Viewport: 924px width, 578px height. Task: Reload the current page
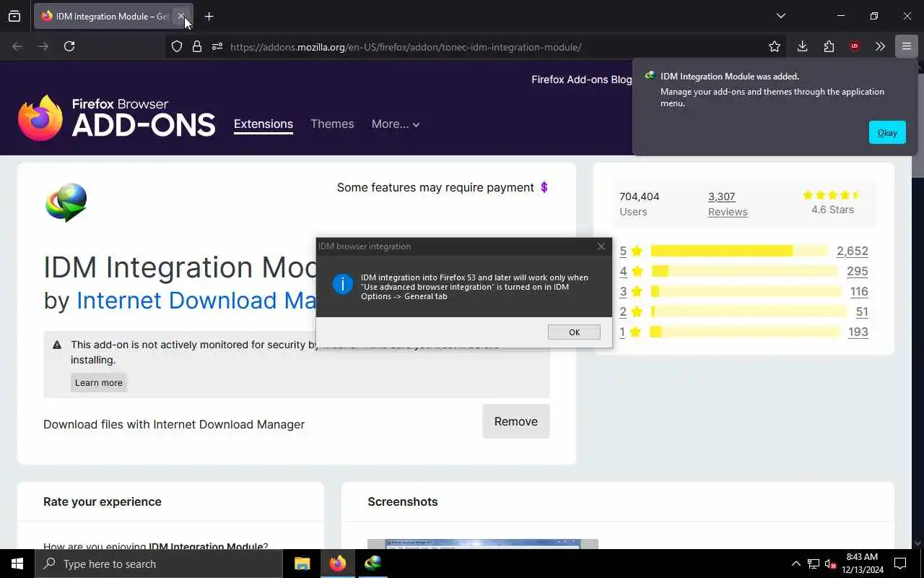point(69,46)
